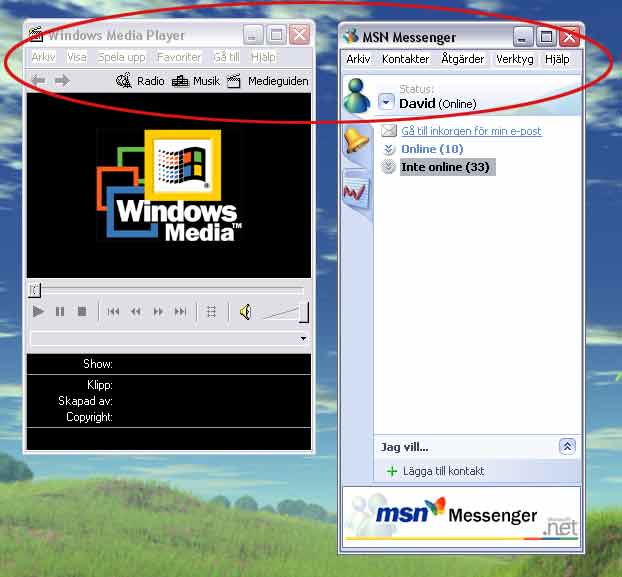Click the David (Online) status name
Image resolution: width=622 pixels, height=577 pixels.
click(x=438, y=104)
